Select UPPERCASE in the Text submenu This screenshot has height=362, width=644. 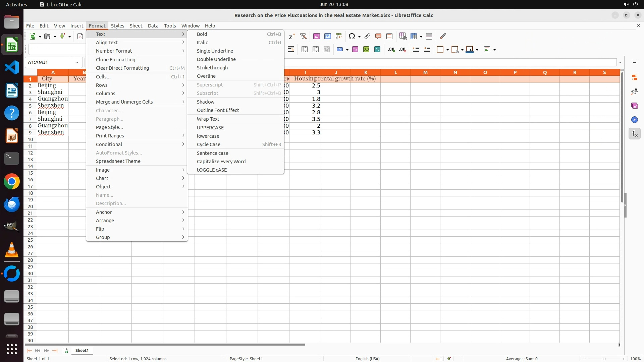210,128
